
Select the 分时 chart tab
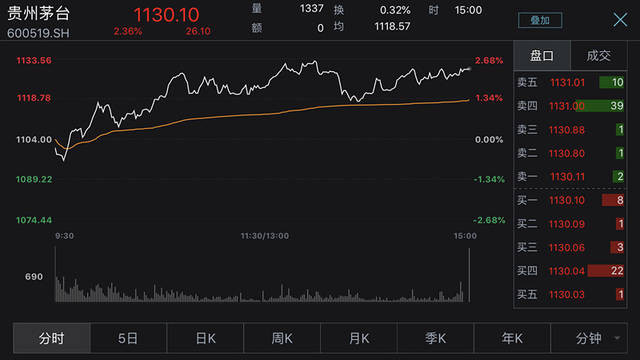pyautogui.click(x=51, y=338)
